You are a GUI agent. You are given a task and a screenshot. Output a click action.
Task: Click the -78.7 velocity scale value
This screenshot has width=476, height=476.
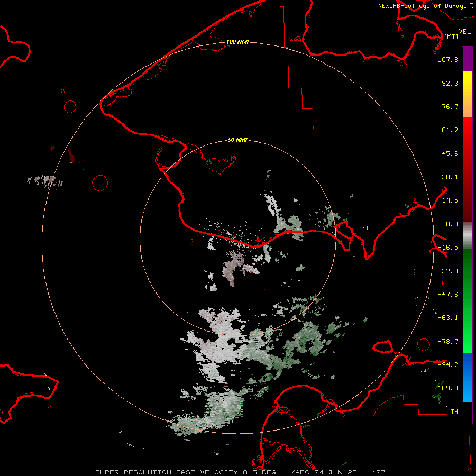(x=448, y=342)
